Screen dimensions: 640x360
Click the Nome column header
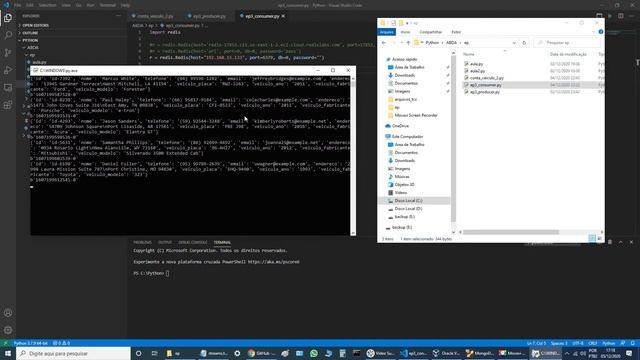pyautogui.click(x=469, y=54)
